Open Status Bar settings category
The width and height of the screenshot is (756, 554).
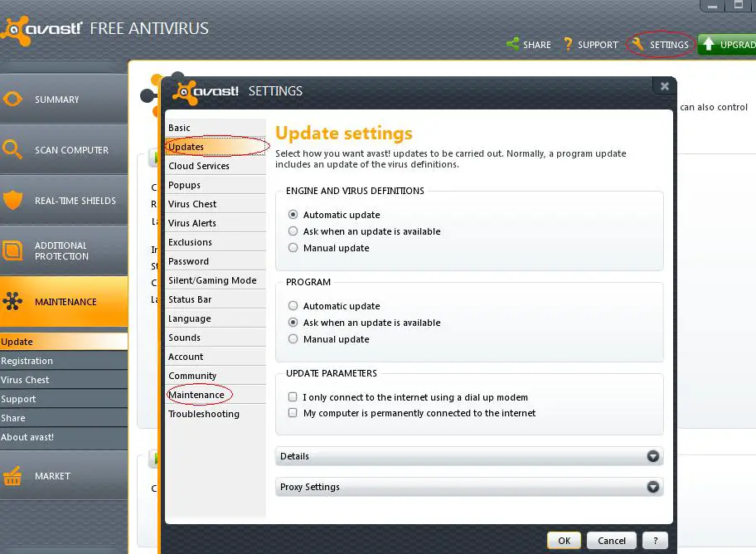pyautogui.click(x=215, y=299)
